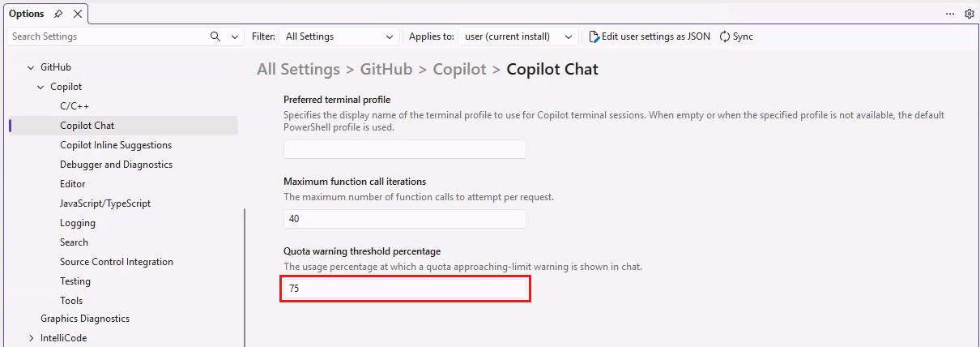
Task: Collapse the Copilot tree node
Action: 41,87
